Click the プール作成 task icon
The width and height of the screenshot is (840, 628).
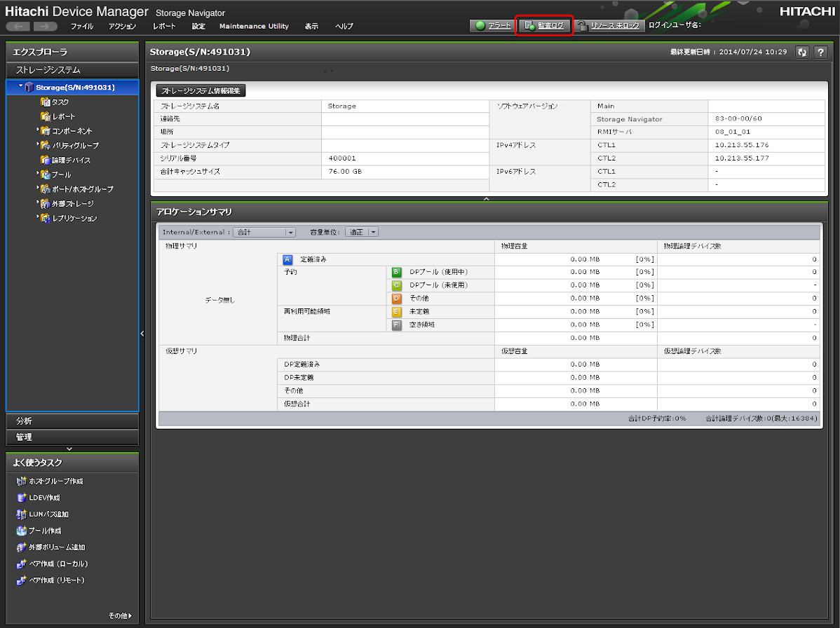pyautogui.click(x=22, y=531)
